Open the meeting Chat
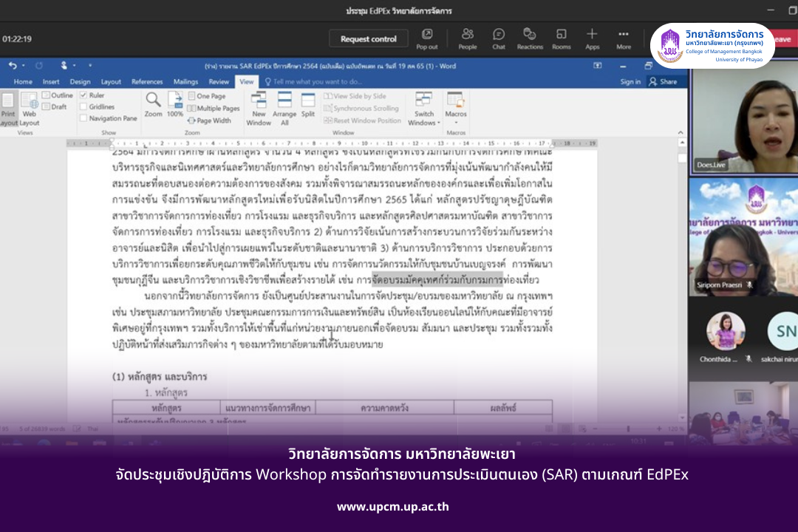Viewport: 798px width, 532px height. (499, 38)
